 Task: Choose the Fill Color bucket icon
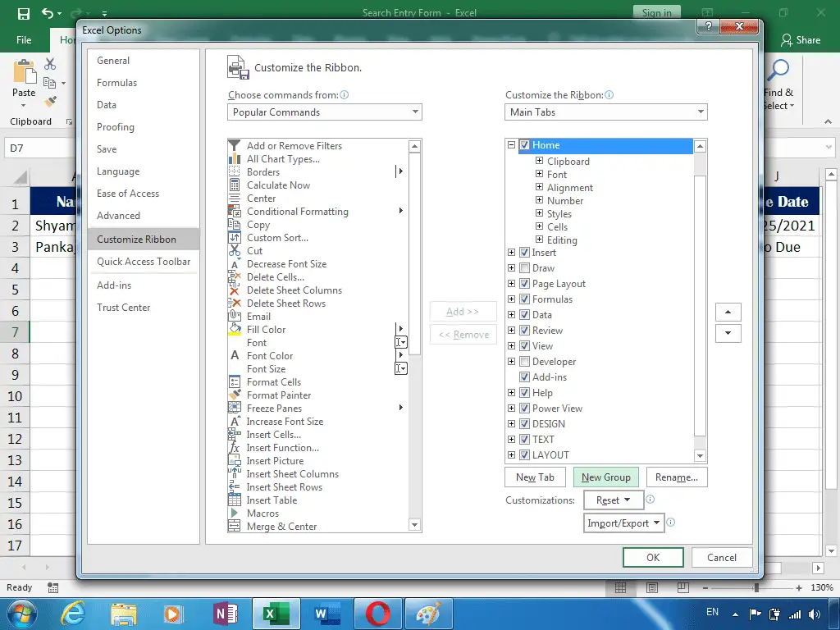click(x=234, y=330)
